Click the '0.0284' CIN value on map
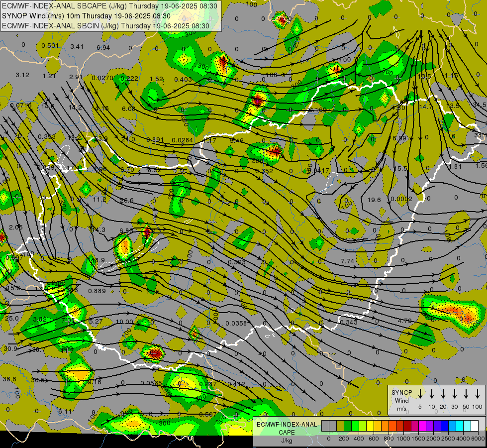This screenshot has height=448, width=487. pos(183,140)
